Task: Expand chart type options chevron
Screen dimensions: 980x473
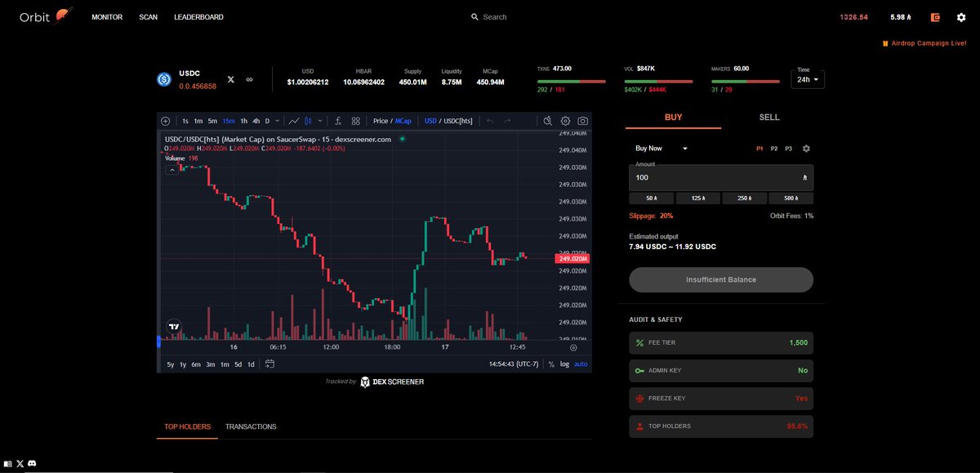Action: point(320,121)
